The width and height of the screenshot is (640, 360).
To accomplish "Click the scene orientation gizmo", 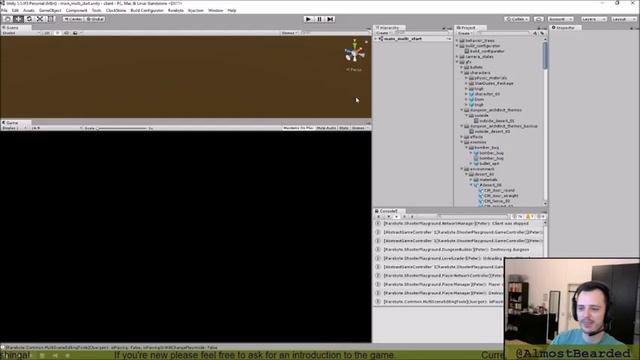I will 354,52.
